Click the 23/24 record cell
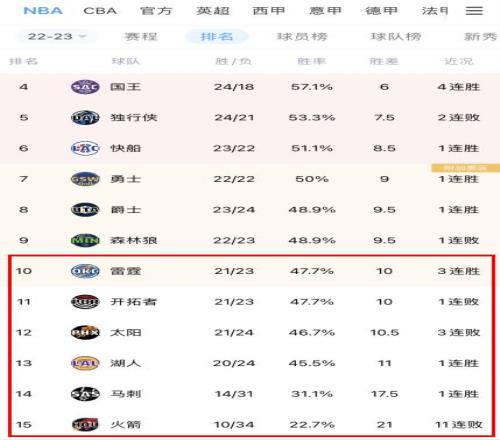The image size is (500, 440). (234, 210)
